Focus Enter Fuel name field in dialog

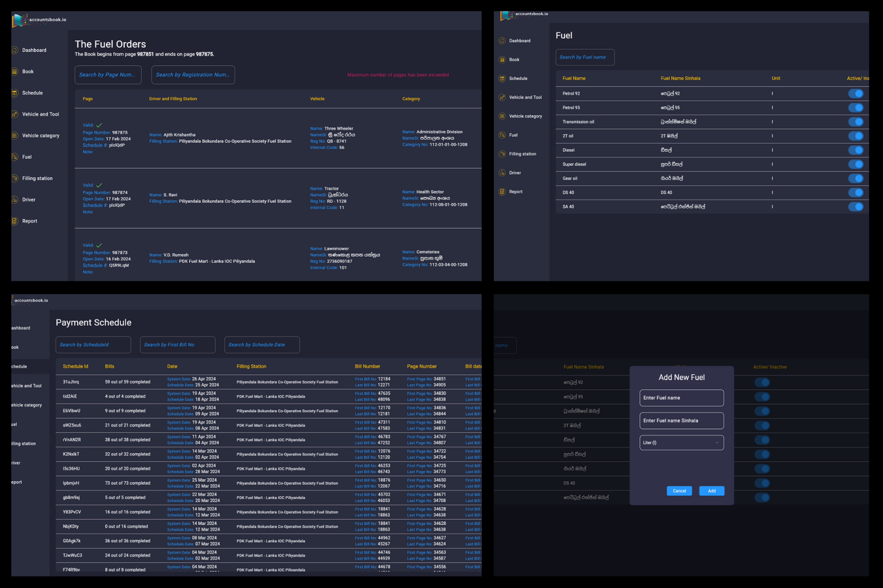point(682,398)
